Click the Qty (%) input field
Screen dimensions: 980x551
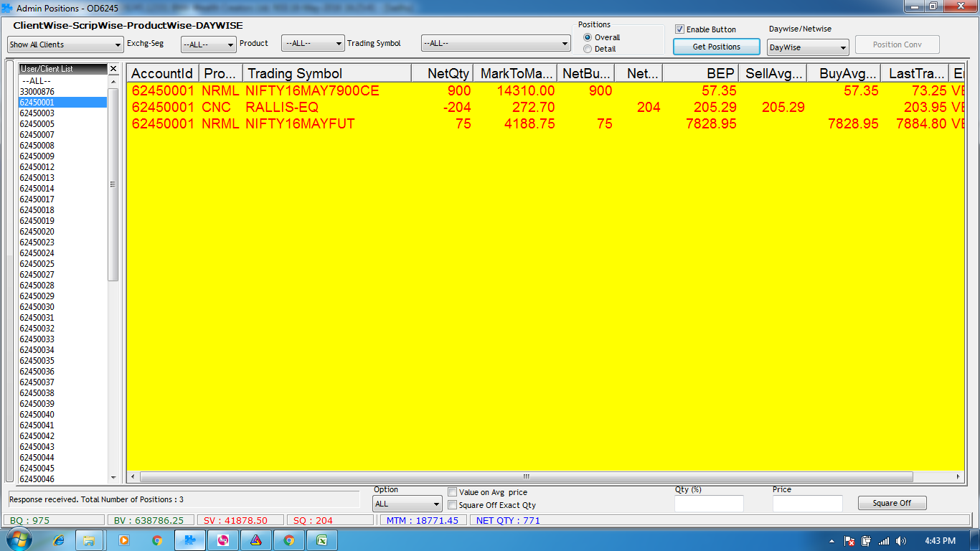708,504
